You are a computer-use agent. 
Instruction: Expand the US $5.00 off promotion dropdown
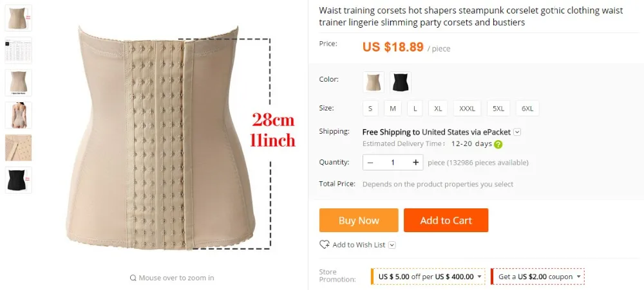coord(479,276)
